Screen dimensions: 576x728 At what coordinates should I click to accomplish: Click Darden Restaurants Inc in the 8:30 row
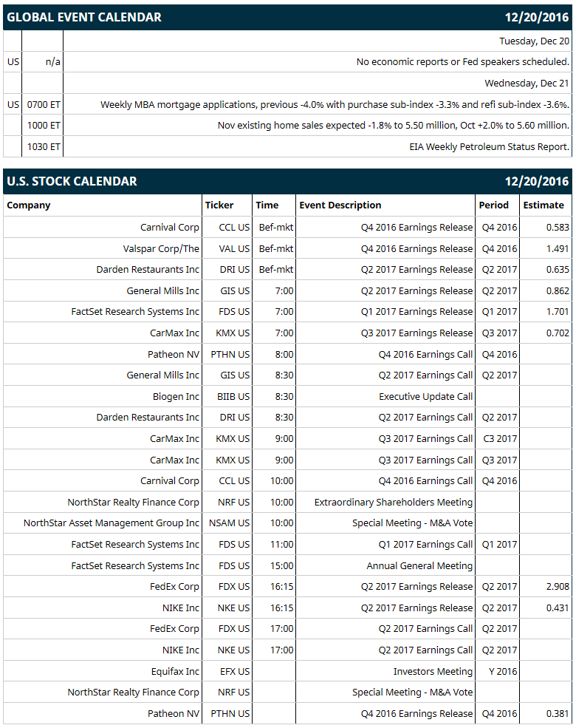click(x=148, y=418)
